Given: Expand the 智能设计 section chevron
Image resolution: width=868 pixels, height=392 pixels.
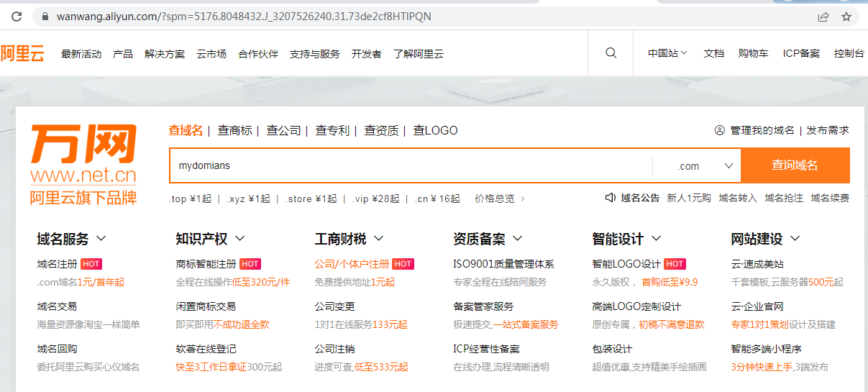Looking at the screenshot, I should tap(657, 239).
